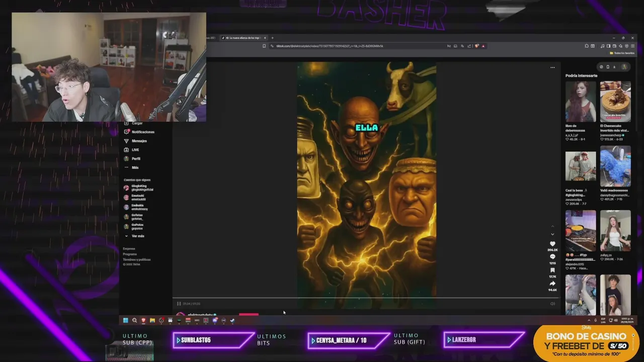644x362 pixels.
Task: Open the 'Casi la besa' suggested video
Action: (580, 166)
